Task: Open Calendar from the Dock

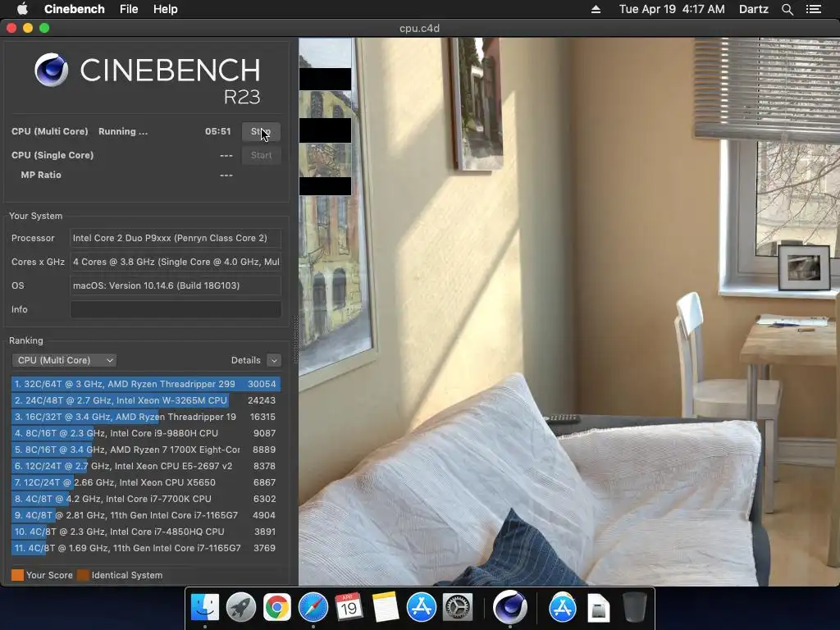Action: [x=349, y=608]
